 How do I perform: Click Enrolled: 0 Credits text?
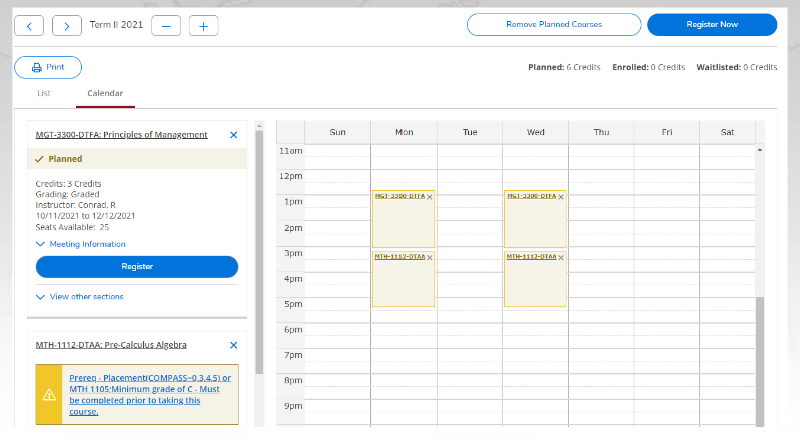click(x=648, y=67)
